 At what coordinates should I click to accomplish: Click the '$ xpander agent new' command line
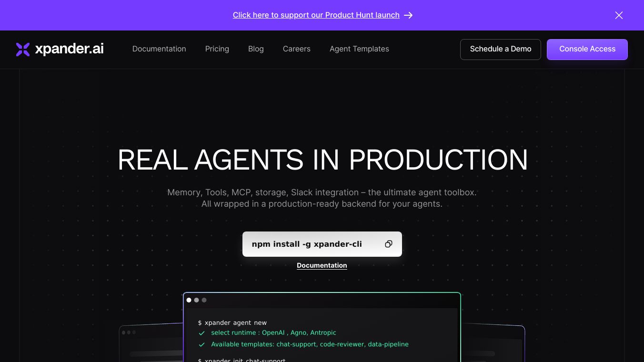(232, 322)
